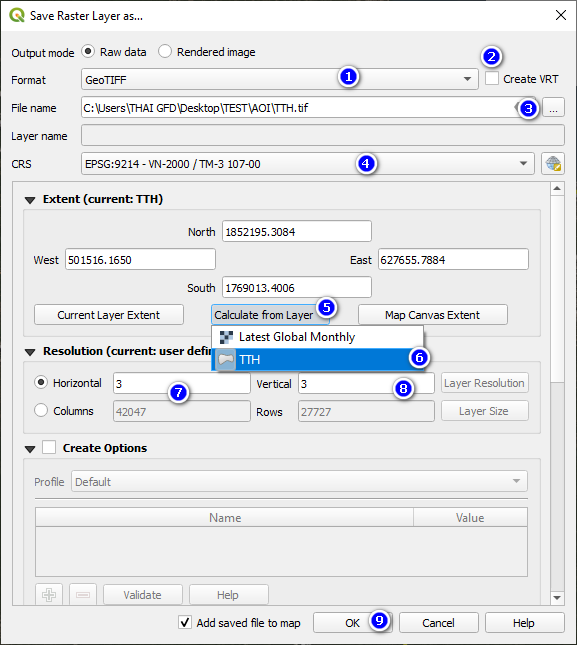Open the CRS EPSG:9214 dropdown
Image resolution: width=577 pixels, height=645 pixels.
coord(308,164)
